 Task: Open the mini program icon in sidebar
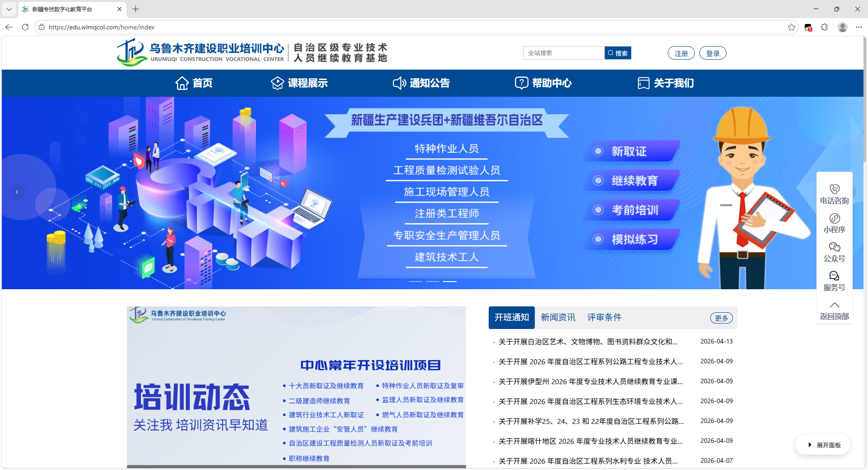pyautogui.click(x=834, y=218)
